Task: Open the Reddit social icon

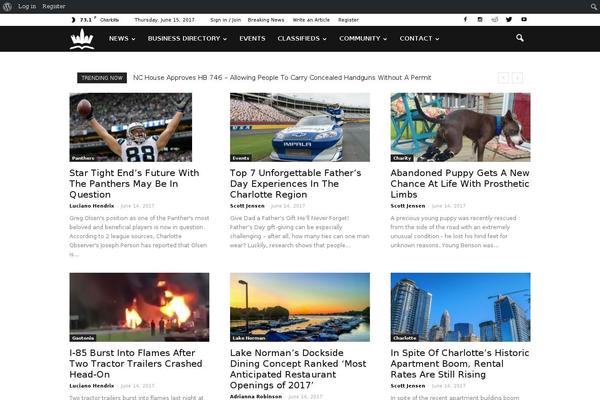Action: [494, 20]
